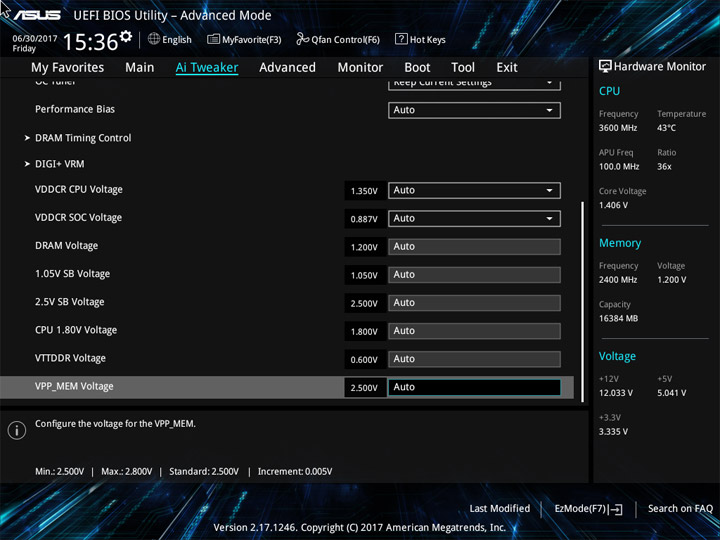Image resolution: width=720 pixels, height=540 pixels.
Task: Click the 43°C temperature value
Action: pos(666,128)
